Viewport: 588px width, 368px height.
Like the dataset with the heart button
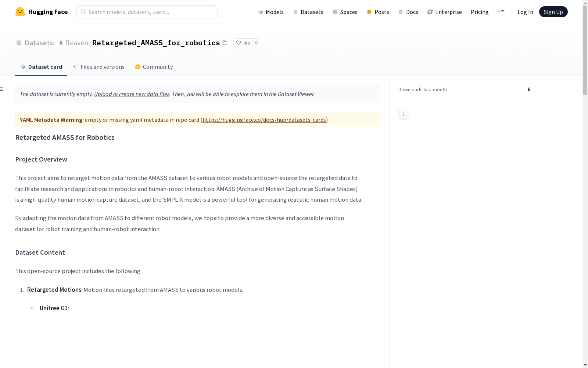click(243, 43)
